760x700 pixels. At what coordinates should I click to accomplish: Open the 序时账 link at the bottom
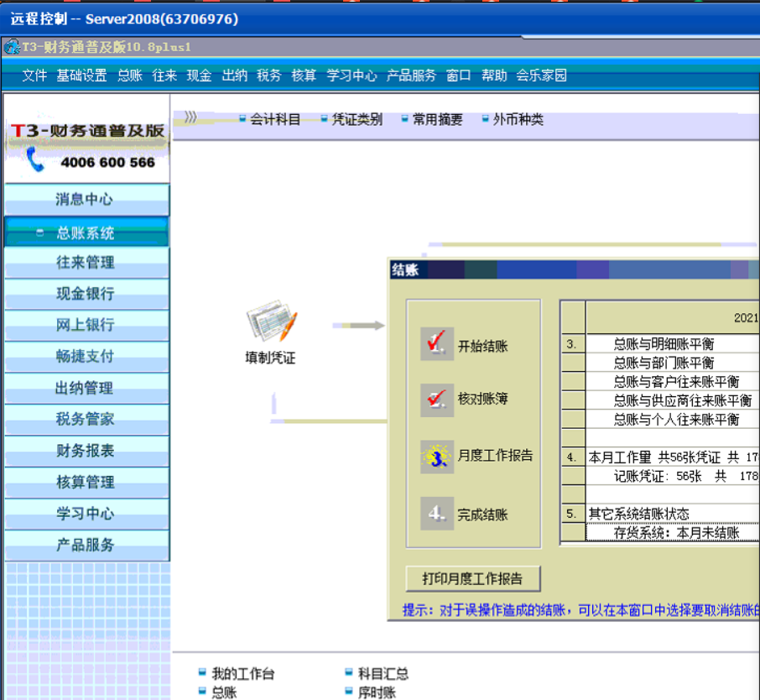pos(377,692)
